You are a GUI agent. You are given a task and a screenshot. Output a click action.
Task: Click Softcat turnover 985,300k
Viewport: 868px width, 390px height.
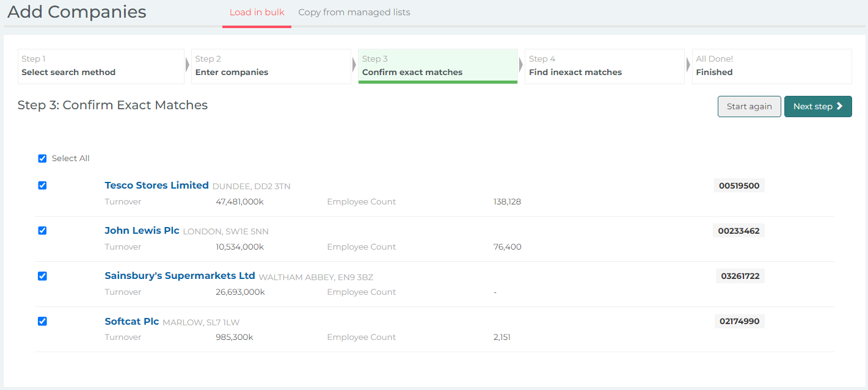[234, 337]
